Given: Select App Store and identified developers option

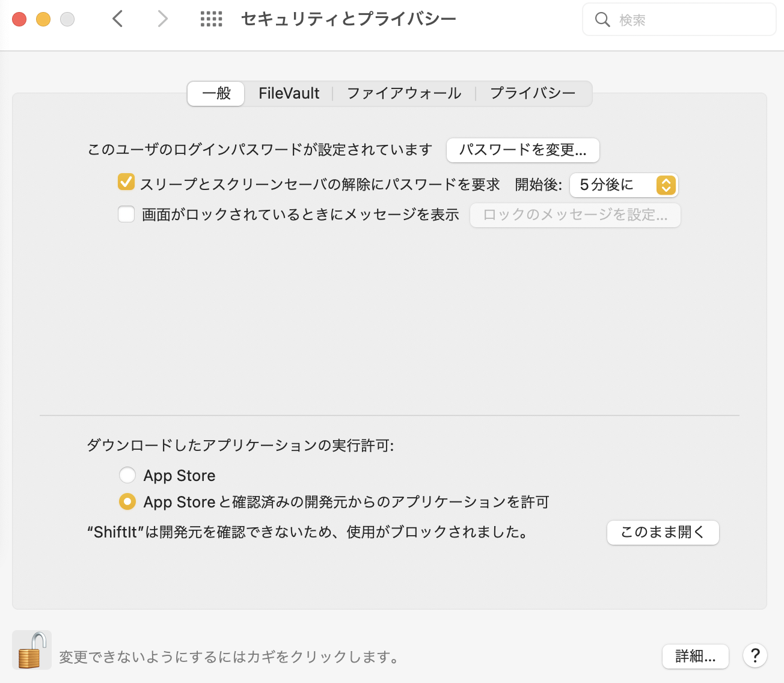Looking at the screenshot, I should pyautogui.click(x=127, y=501).
